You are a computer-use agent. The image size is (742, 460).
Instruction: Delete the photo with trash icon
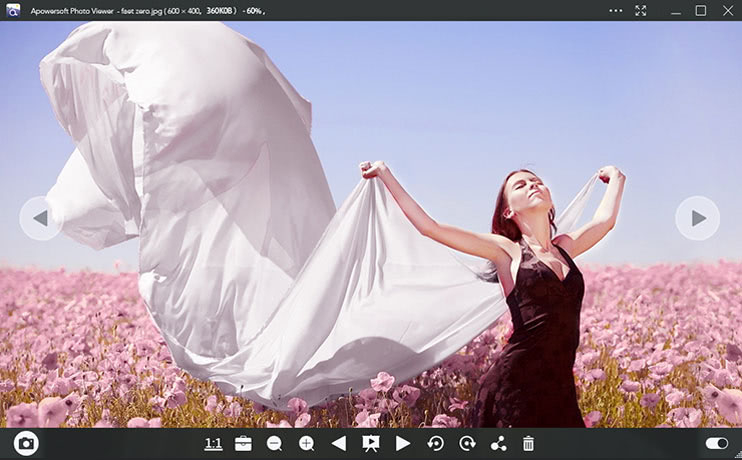529,443
